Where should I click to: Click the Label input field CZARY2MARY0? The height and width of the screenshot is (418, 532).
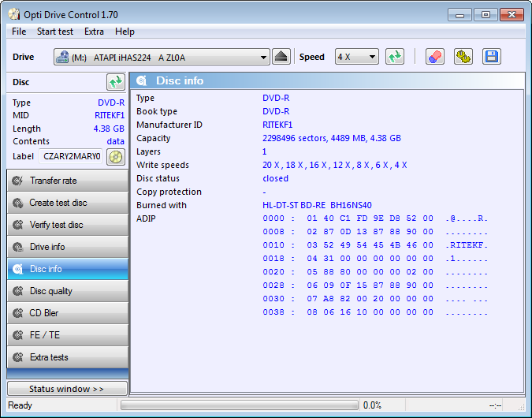click(71, 156)
